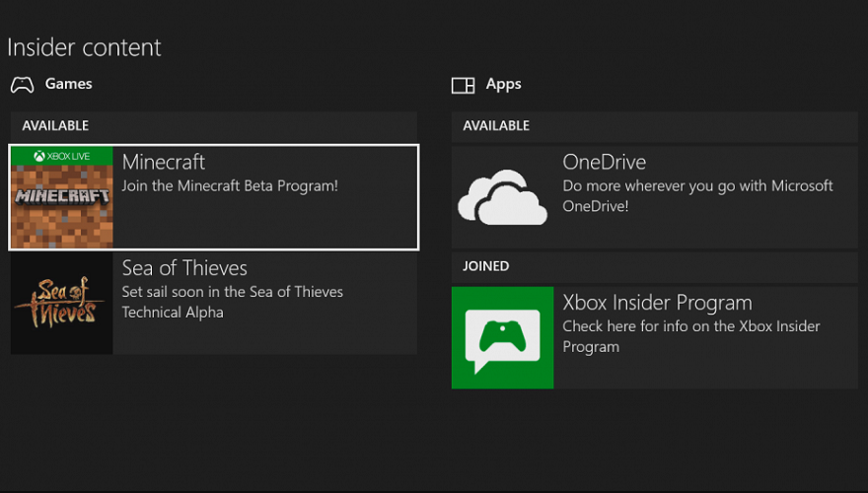Click the Apps window icon
868x493 pixels.
(x=464, y=85)
